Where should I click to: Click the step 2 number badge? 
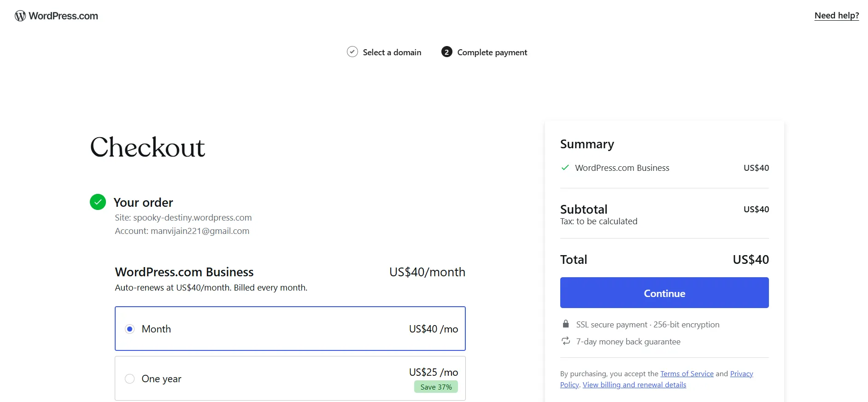coord(446,52)
